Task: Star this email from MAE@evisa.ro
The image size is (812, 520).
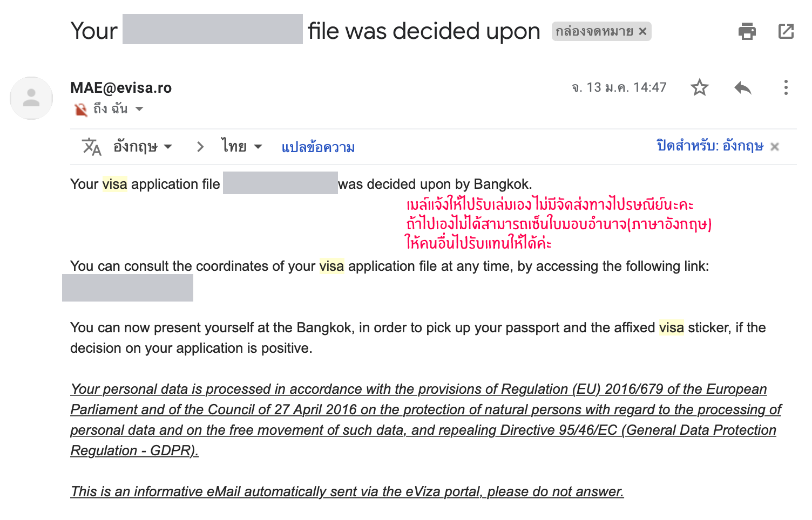Action: (x=699, y=87)
